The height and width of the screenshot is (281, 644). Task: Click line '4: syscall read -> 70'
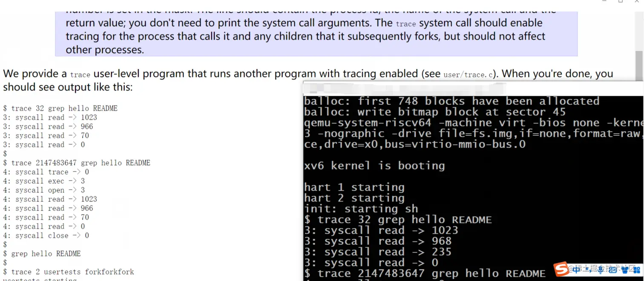point(46,217)
